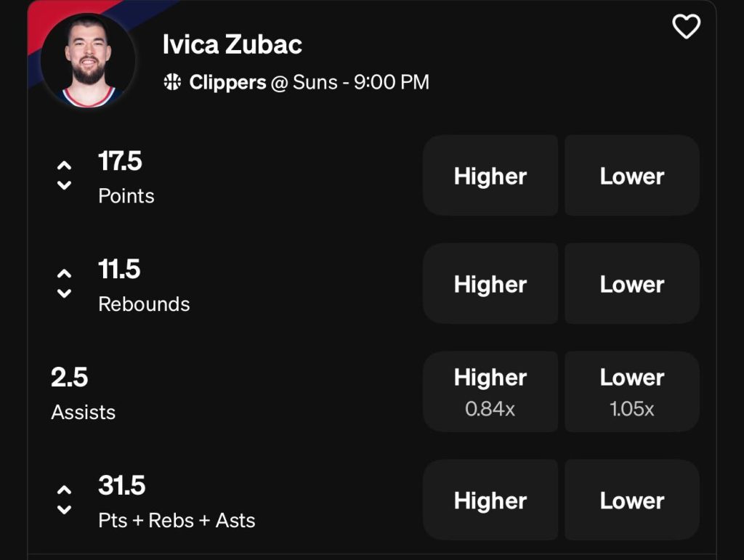Click the up arrow above the Points stat

click(x=64, y=163)
